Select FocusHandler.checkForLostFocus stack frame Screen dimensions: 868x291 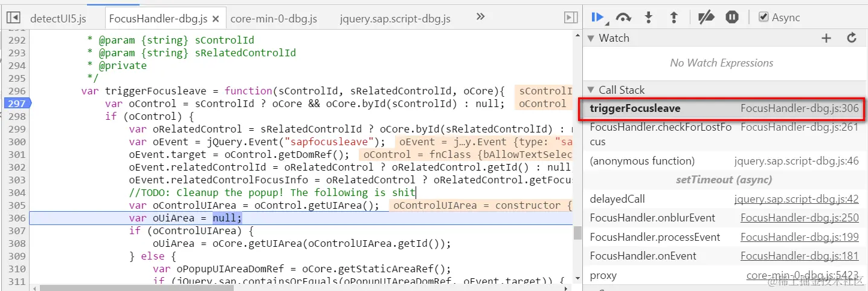pos(725,134)
